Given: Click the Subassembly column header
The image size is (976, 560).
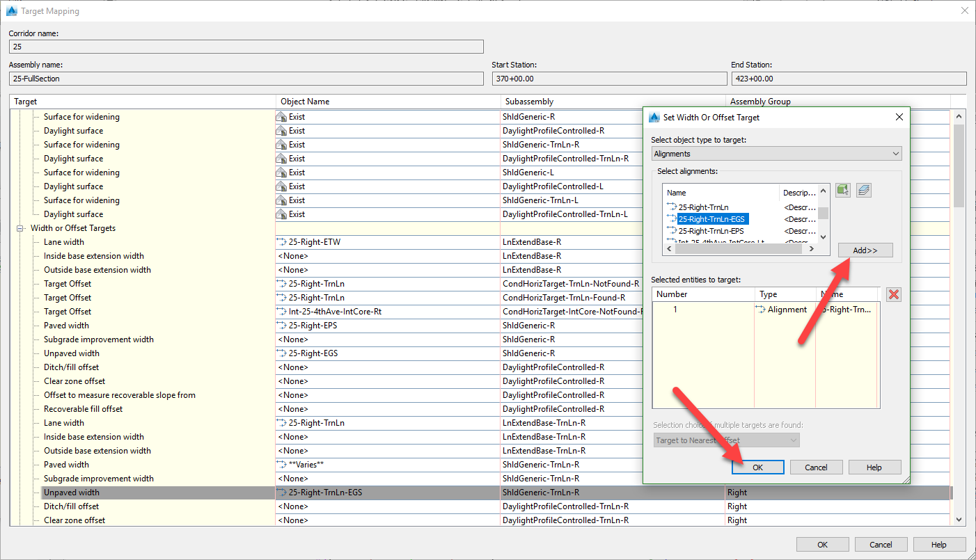Looking at the screenshot, I should click(613, 102).
